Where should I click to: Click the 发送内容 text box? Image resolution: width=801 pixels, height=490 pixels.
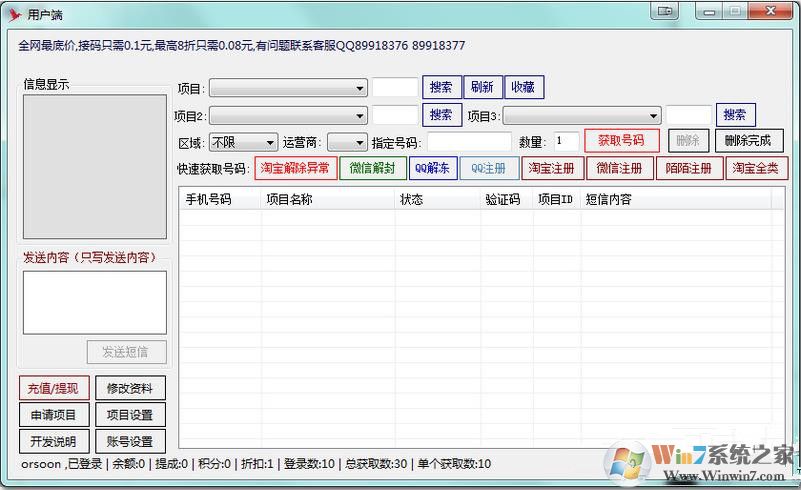tap(95, 302)
